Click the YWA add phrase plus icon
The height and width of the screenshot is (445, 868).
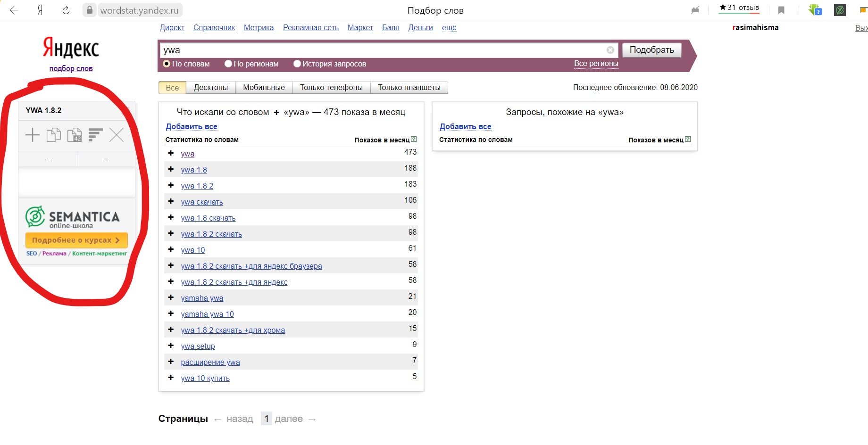[x=32, y=135]
